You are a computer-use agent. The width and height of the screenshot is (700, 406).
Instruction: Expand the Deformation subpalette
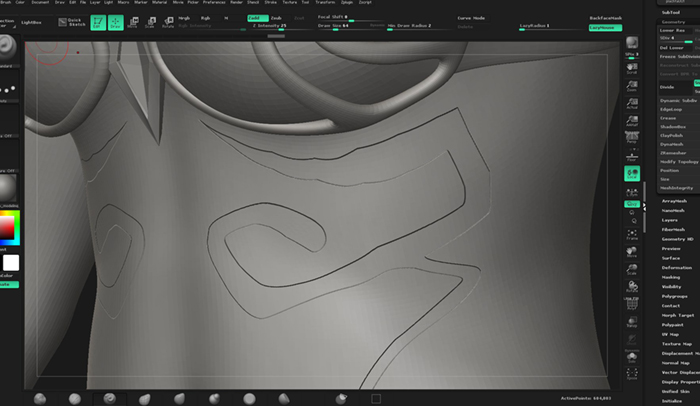[x=676, y=268]
